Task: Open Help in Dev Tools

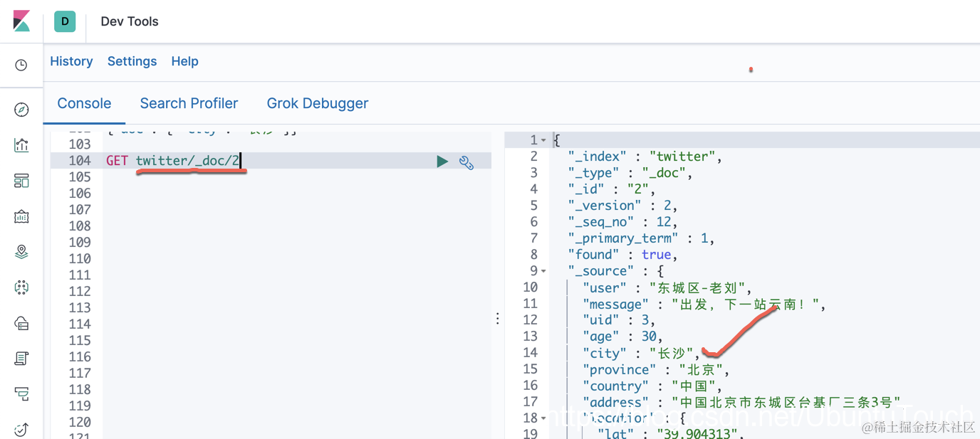Action: click(x=184, y=61)
